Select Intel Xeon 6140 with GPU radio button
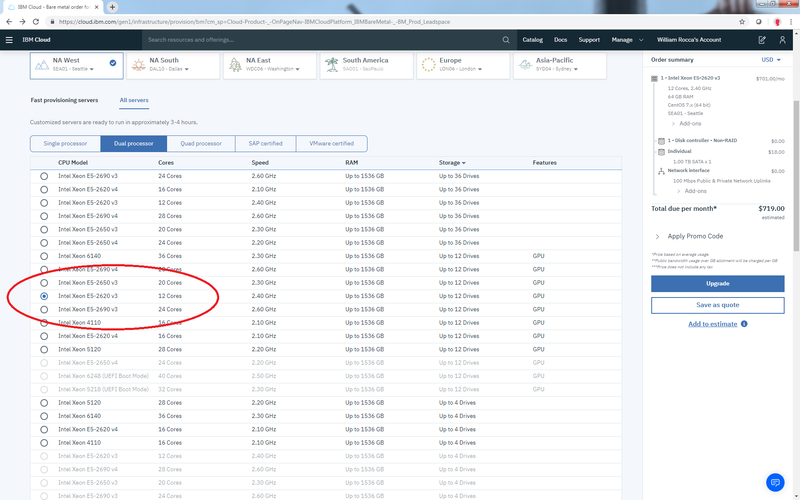This screenshot has width=800, height=500. click(44, 256)
